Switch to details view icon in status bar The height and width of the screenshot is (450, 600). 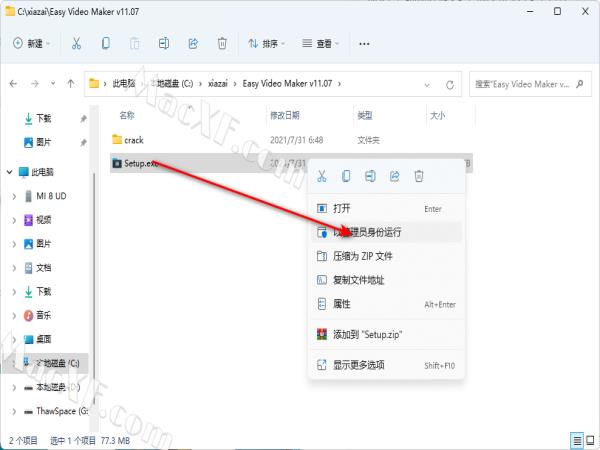[x=577, y=440]
